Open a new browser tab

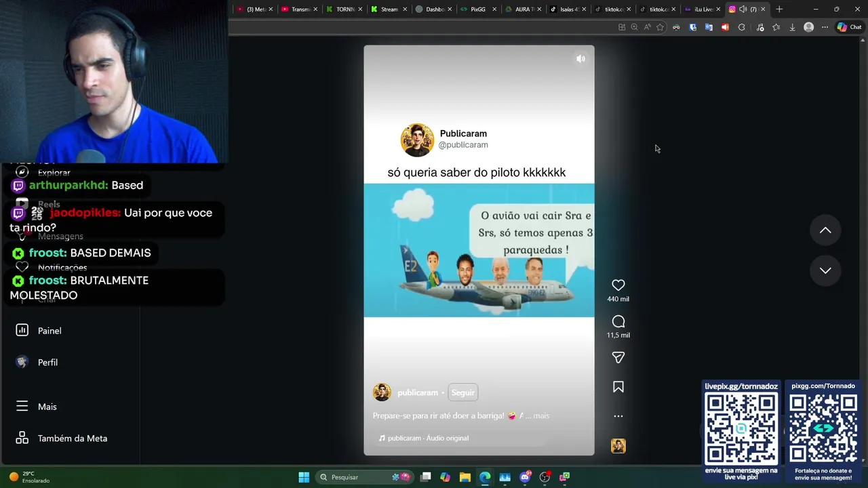(779, 9)
